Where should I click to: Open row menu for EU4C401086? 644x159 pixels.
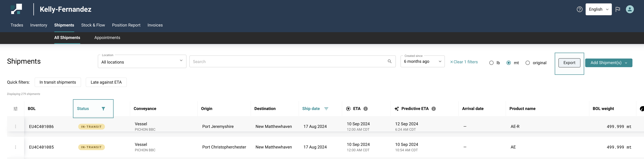click(16, 126)
